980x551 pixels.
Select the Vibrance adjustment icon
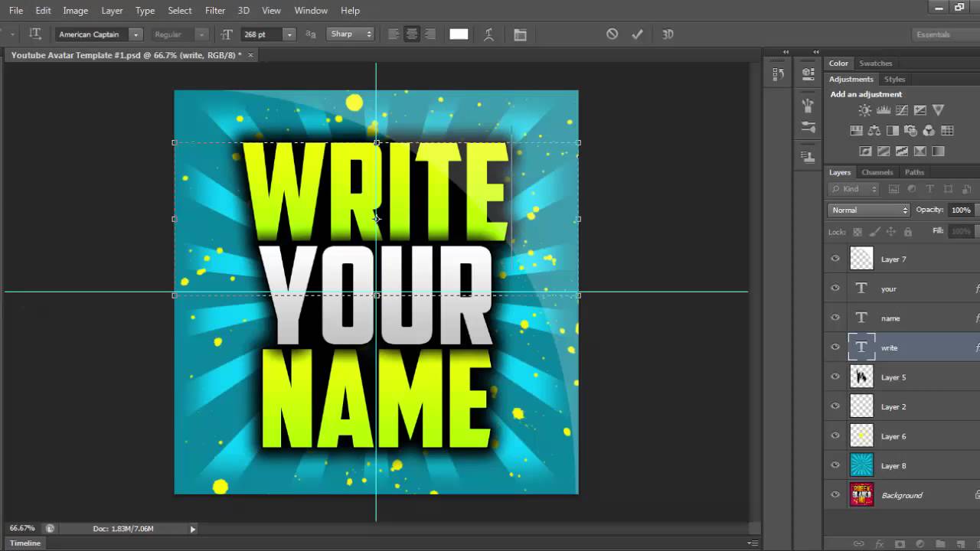click(938, 110)
